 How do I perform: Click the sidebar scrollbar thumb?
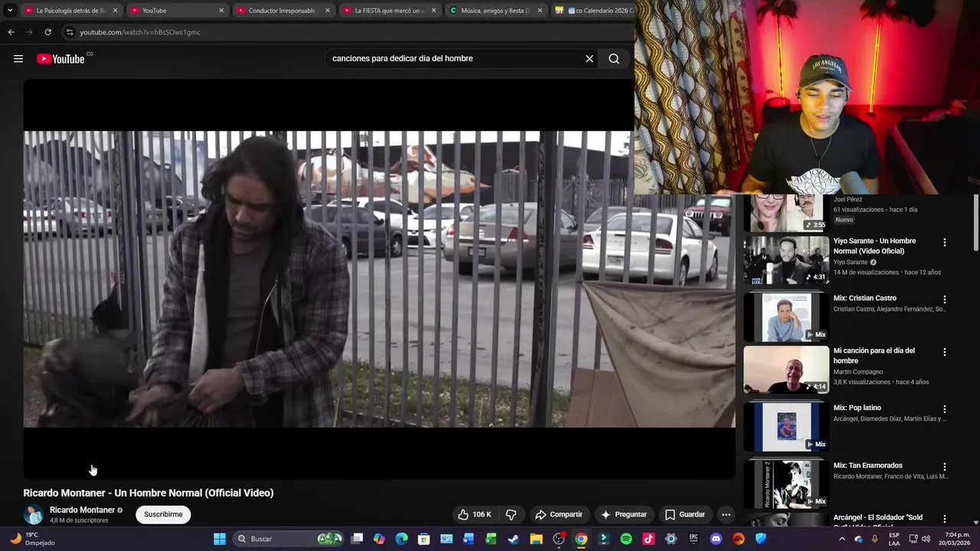click(975, 222)
